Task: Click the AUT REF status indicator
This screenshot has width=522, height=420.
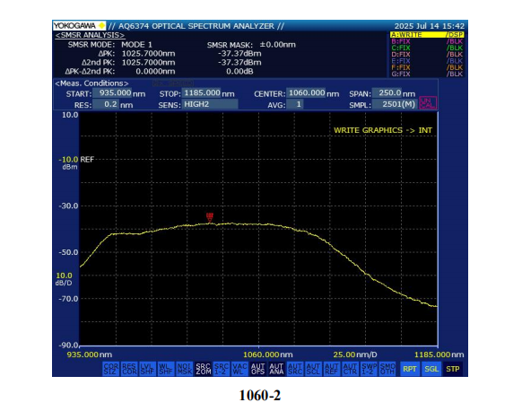Action: tap(332, 369)
